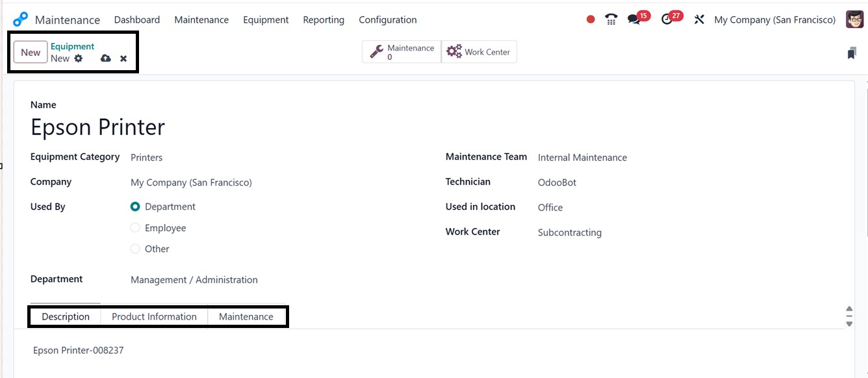Viewport: 868px width, 378px height.
Task: Click the New button
Action: [x=31, y=53]
